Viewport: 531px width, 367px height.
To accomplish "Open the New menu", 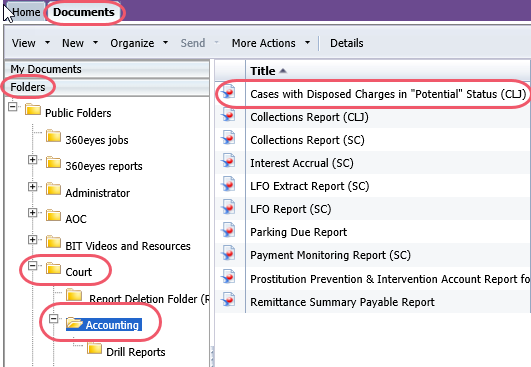I will (73, 43).
